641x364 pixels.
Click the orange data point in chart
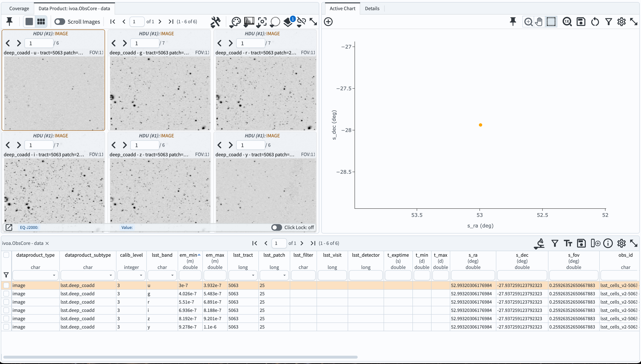click(x=480, y=125)
